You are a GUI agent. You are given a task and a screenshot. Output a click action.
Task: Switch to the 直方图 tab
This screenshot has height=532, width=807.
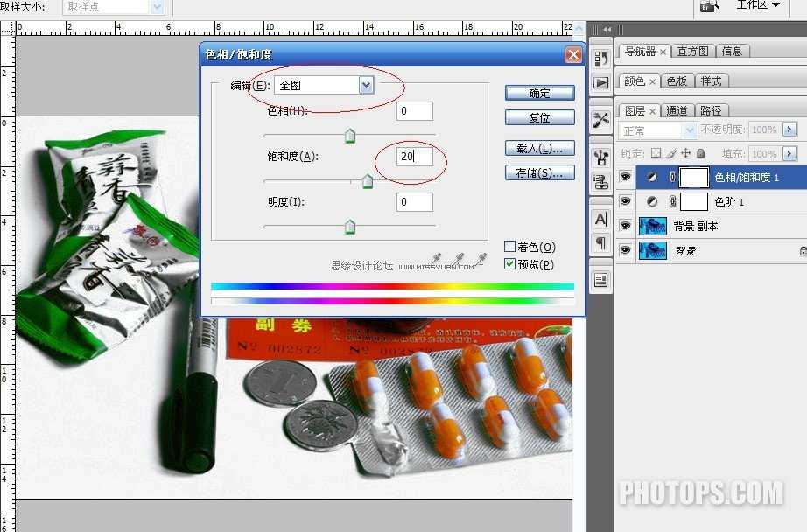pyautogui.click(x=692, y=51)
